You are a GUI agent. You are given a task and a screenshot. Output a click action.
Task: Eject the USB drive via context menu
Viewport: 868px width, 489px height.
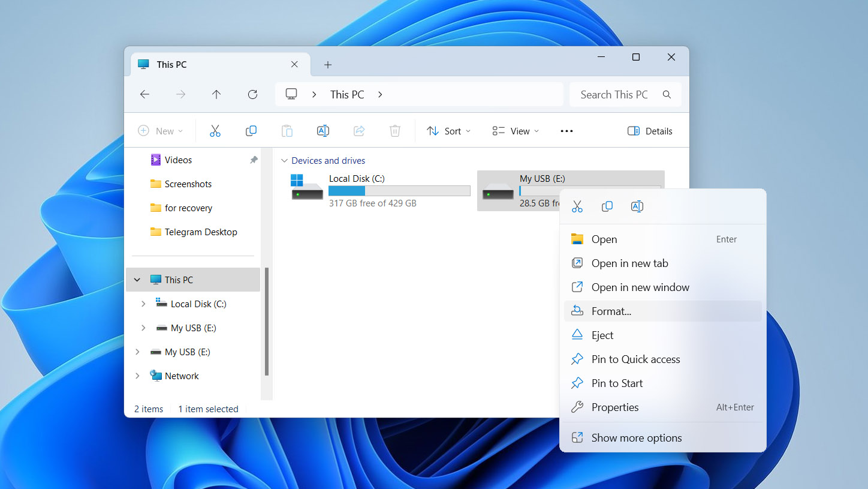point(663,335)
